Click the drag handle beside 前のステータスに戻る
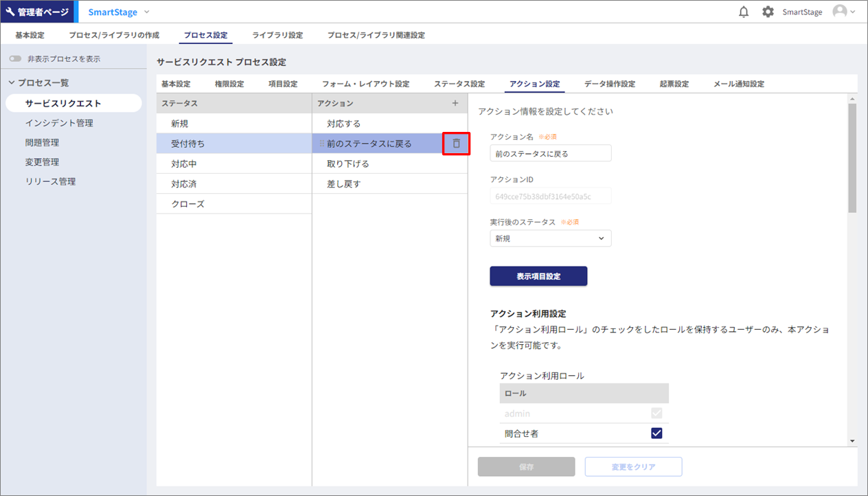 pyautogui.click(x=321, y=144)
